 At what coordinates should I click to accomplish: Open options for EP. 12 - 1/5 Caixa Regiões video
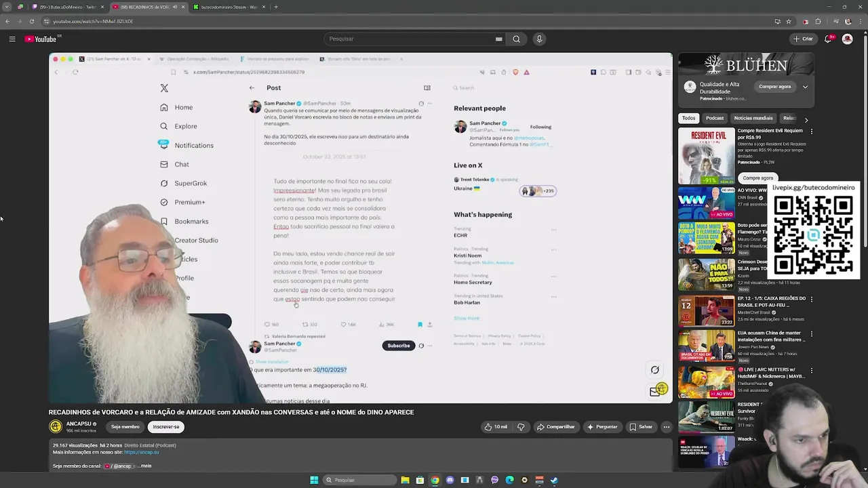pos(812,299)
